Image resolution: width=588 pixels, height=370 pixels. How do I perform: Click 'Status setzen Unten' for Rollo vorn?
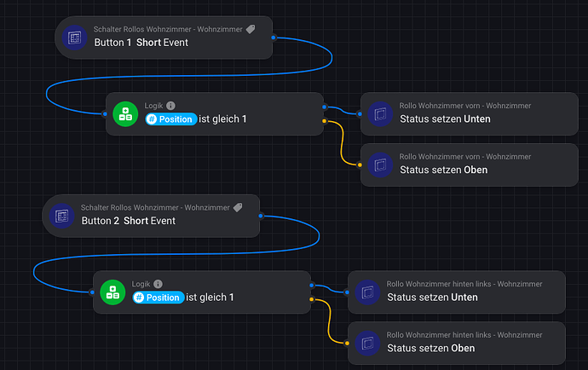pos(445,119)
